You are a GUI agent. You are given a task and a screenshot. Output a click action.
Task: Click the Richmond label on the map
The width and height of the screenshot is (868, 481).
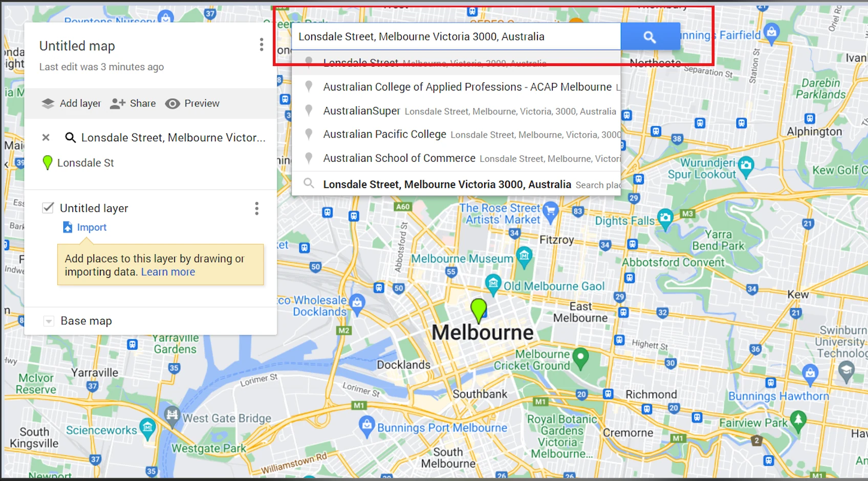pos(651,395)
